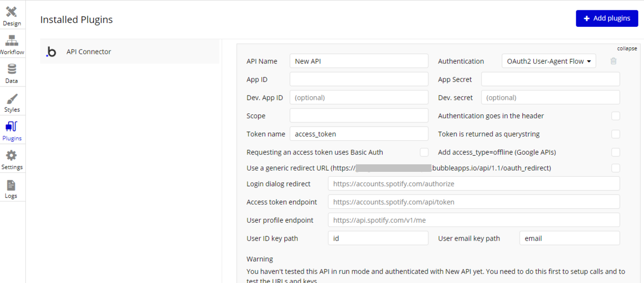The width and height of the screenshot is (644, 283).
Task: Open the Settings gear icon
Action: click(11, 156)
